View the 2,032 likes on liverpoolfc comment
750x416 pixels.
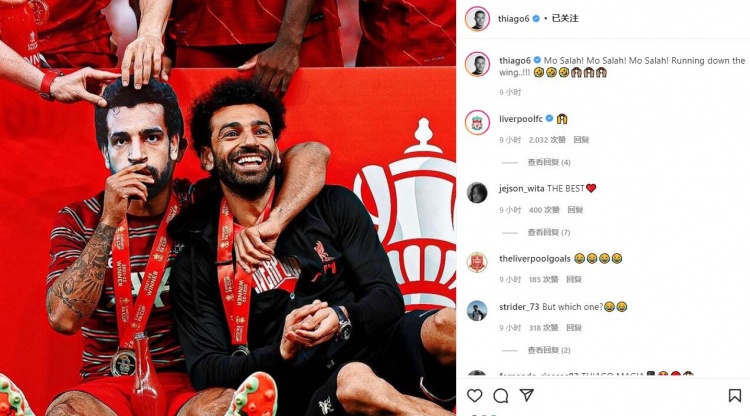547,140
